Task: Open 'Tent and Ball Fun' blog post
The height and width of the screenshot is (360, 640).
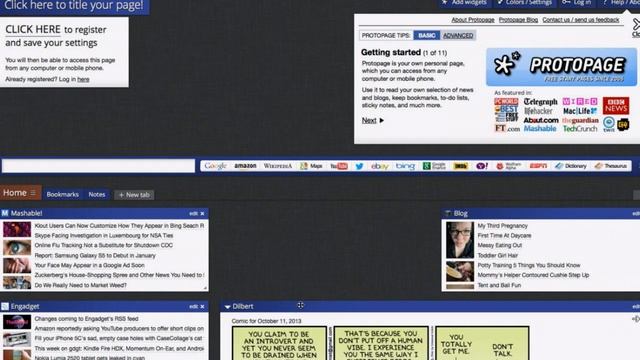Action: click(x=499, y=285)
